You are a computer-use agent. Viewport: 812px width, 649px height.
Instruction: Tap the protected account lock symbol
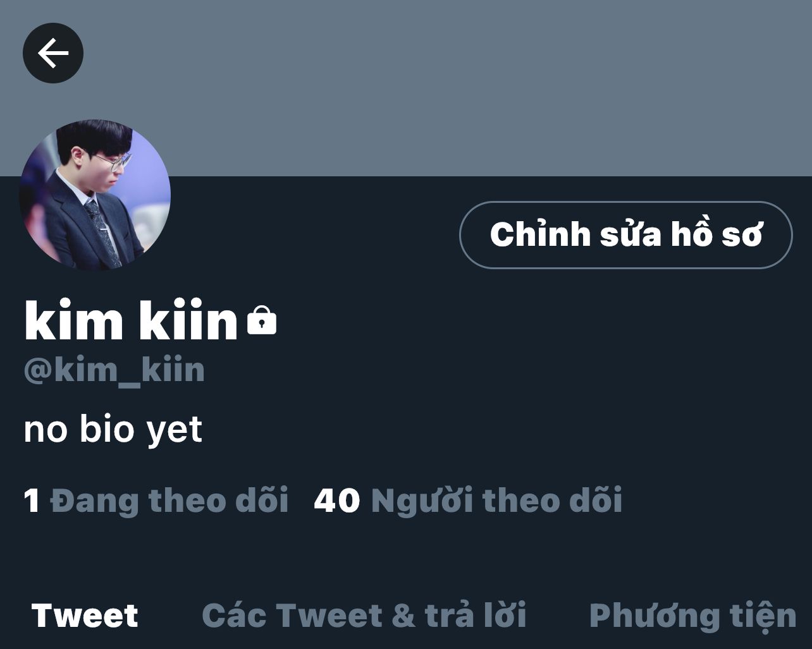261,320
